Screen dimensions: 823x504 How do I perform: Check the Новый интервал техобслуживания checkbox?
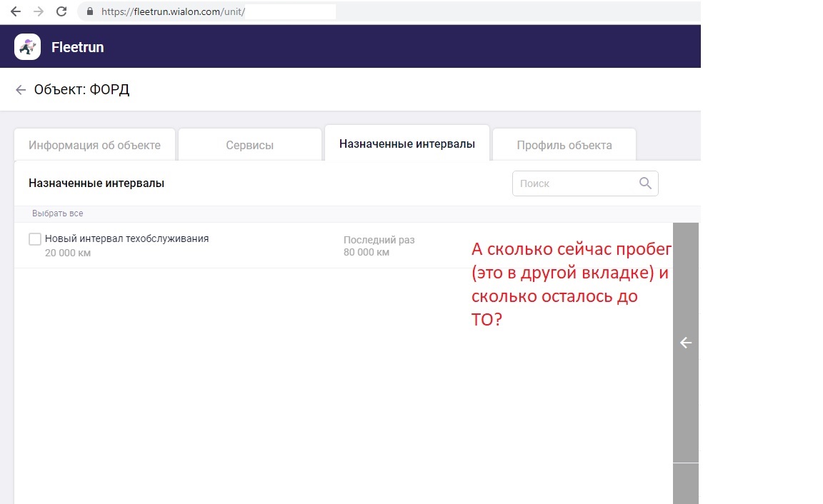point(34,239)
